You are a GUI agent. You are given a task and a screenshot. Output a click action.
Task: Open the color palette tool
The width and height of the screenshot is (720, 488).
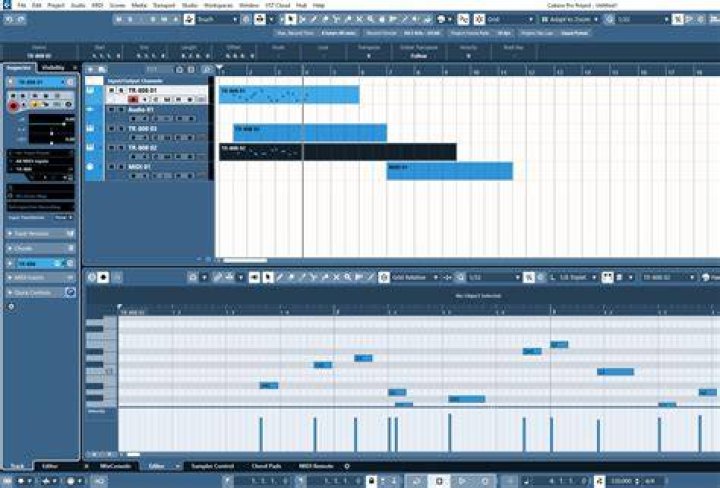tap(441, 19)
